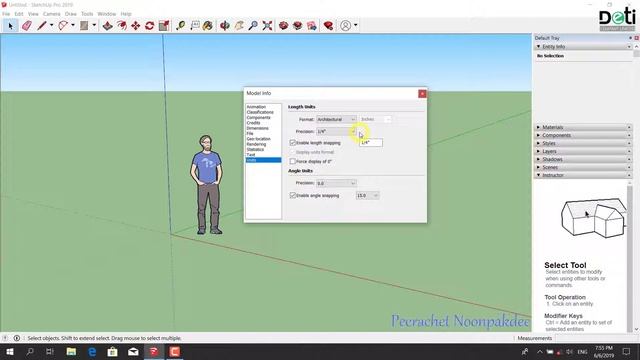Select Animation in Model Info list

tap(256, 107)
